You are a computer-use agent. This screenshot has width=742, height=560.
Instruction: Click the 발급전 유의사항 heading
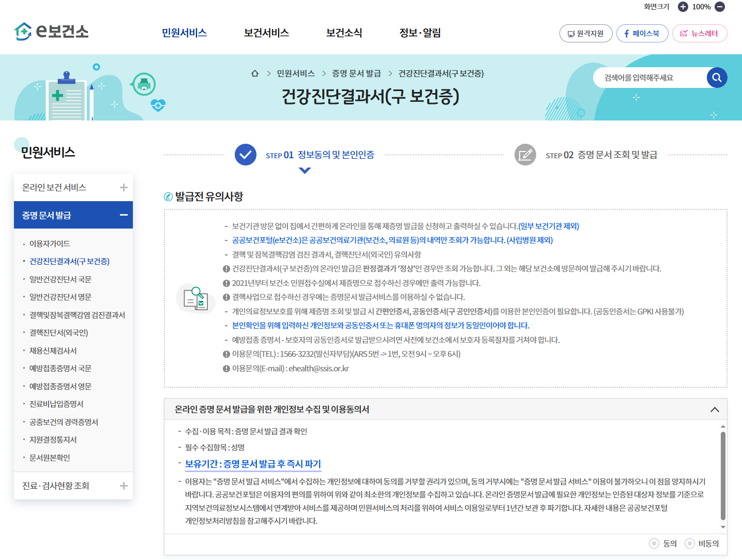point(209,196)
